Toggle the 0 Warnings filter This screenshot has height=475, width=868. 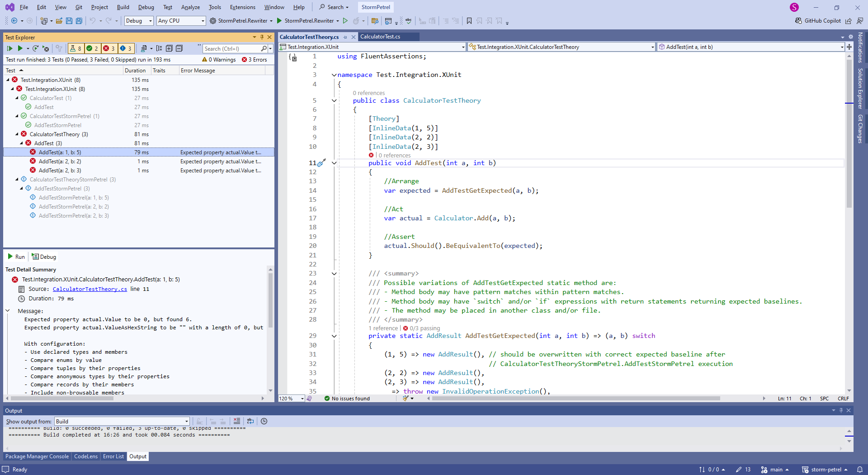(x=219, y=60)
